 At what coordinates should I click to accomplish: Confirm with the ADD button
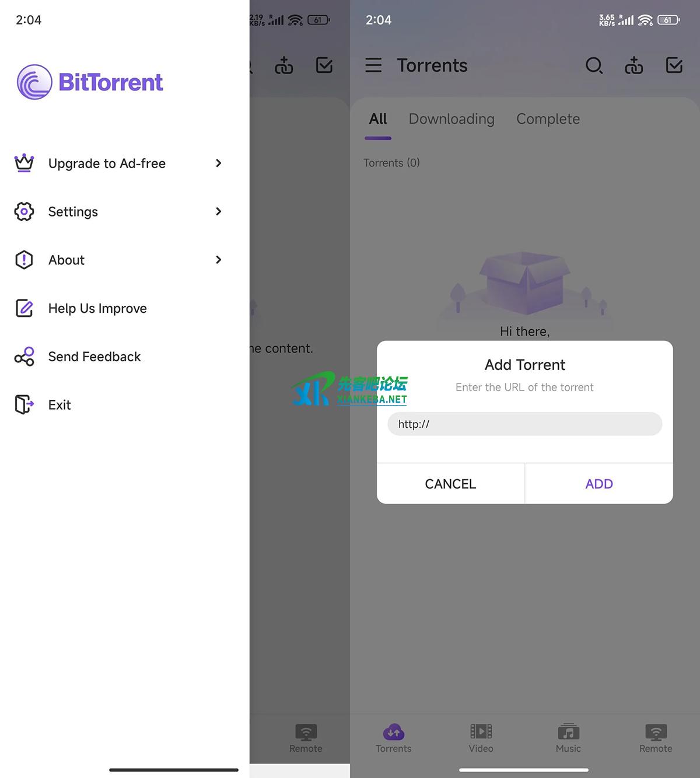(599, 484)
